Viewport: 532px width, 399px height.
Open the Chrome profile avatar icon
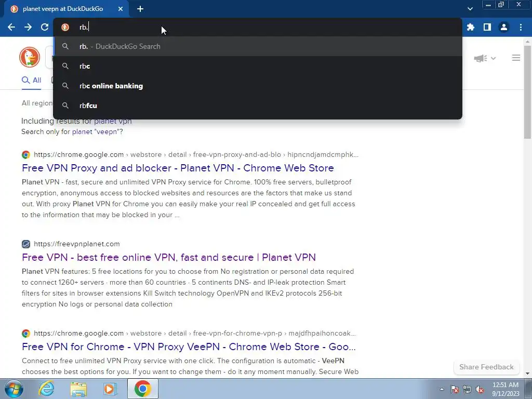(x=504, y=27)
